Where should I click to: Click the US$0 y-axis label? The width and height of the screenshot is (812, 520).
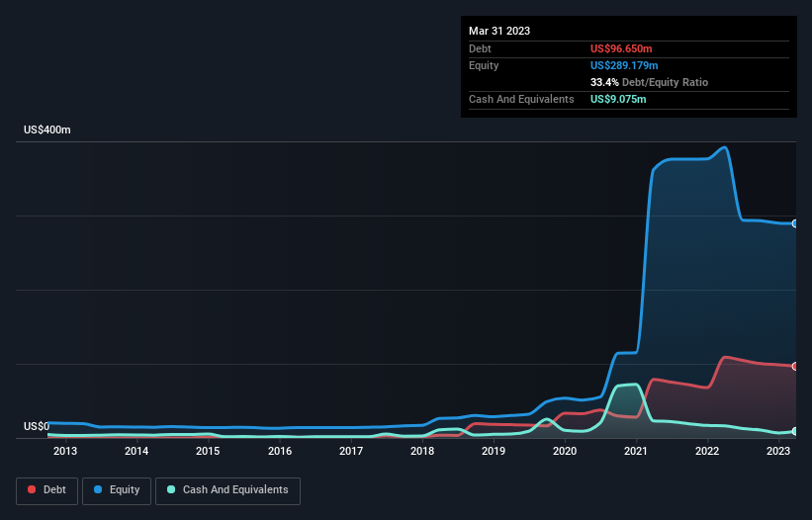[x=37, y=426]
